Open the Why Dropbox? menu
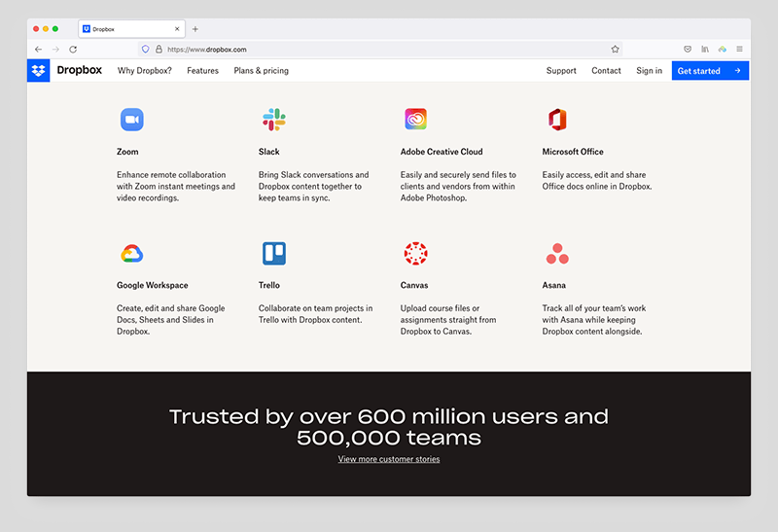Screen dimensions: 778x532 (x=144, y=70)
